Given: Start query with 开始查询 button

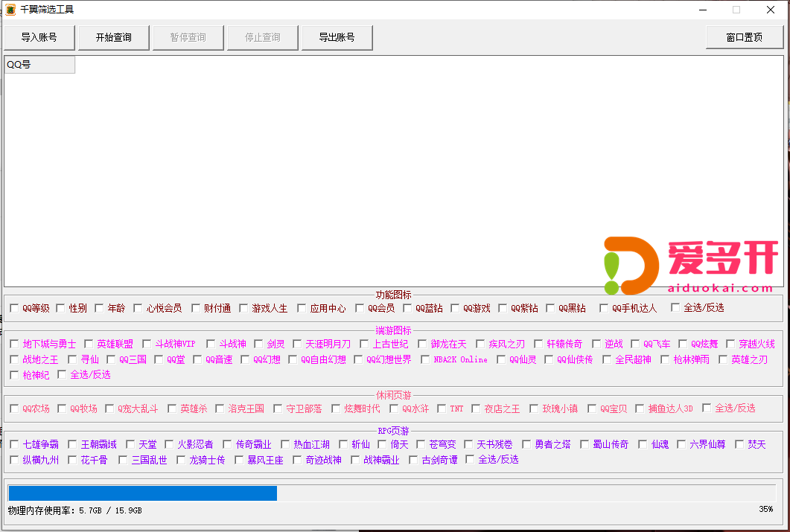Looking at the screenshot, I should pyautogui.click(x=114, y=38).
